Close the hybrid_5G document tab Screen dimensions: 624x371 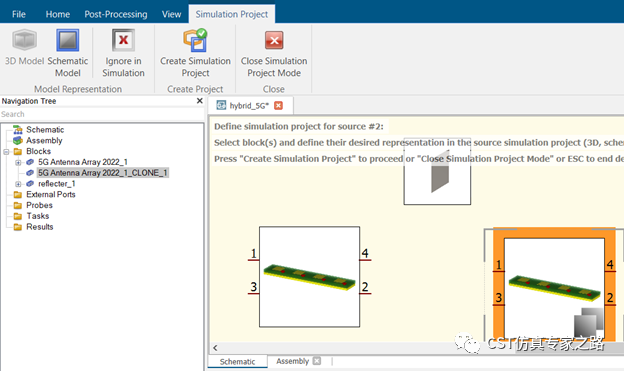point(279,105)
